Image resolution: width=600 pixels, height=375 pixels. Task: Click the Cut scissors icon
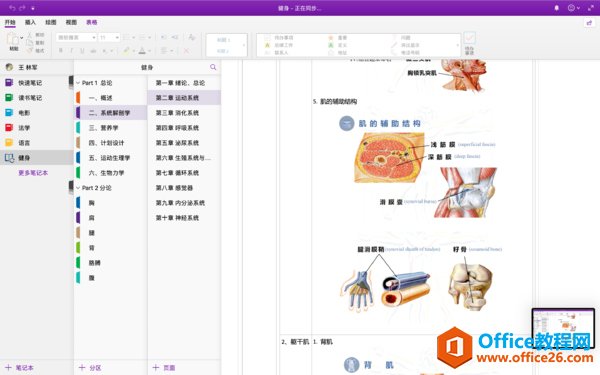(30, 35)
